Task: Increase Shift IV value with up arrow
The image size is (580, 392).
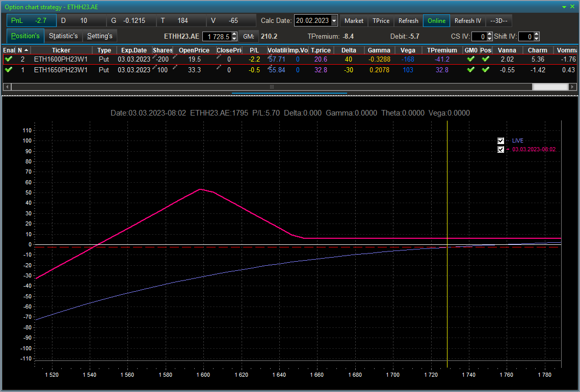Action: click(537, 34)
